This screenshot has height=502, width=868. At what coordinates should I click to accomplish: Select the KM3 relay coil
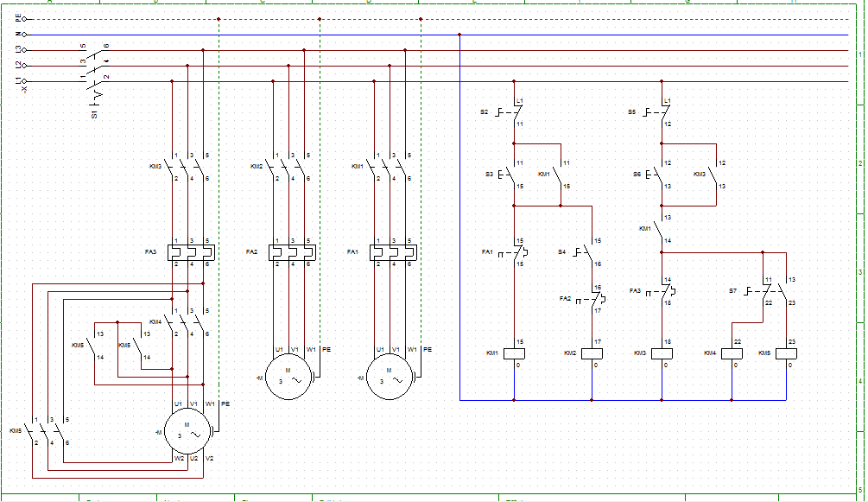[x=662, y=353]
